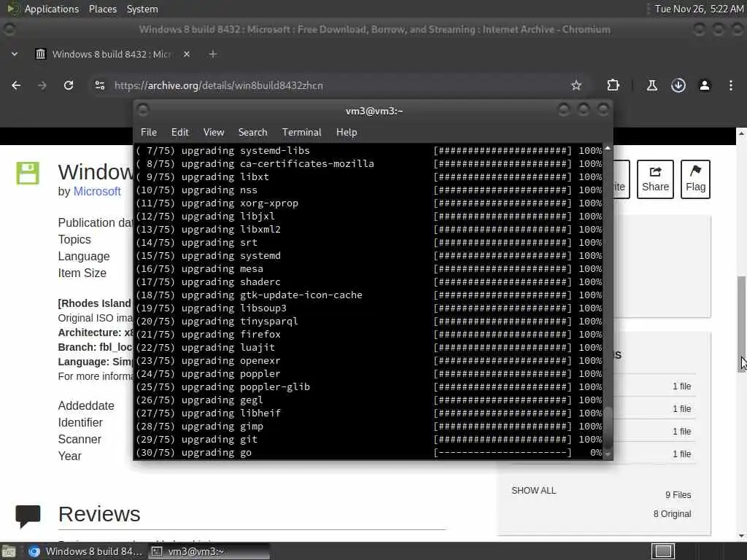Click the terminal window menu button at title left

(143, 111)
